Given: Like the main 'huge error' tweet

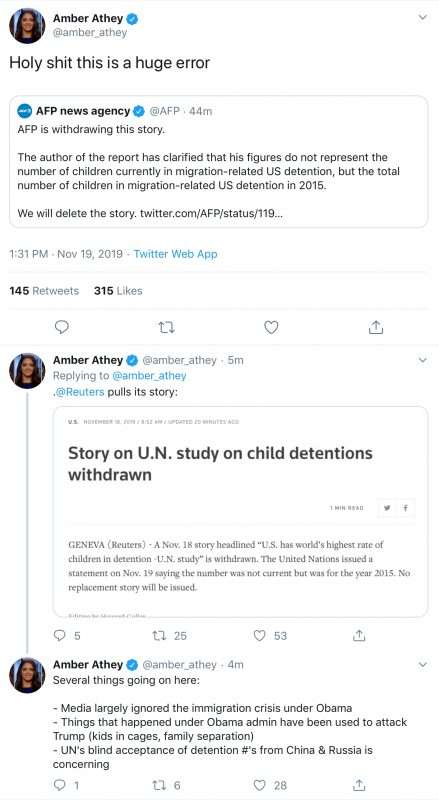Looking at the screenshot, I should [271, 327].
